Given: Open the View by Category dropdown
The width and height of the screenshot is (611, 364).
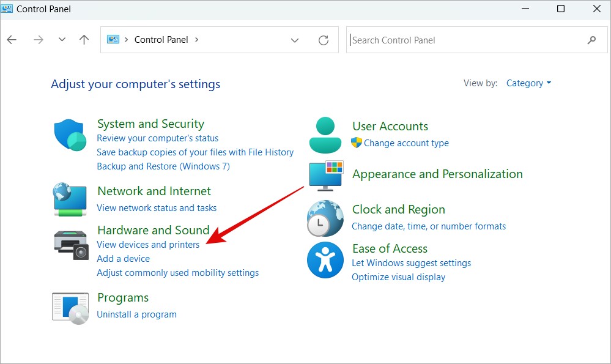Looking at the screenshot, I should [x=528, y=83].
